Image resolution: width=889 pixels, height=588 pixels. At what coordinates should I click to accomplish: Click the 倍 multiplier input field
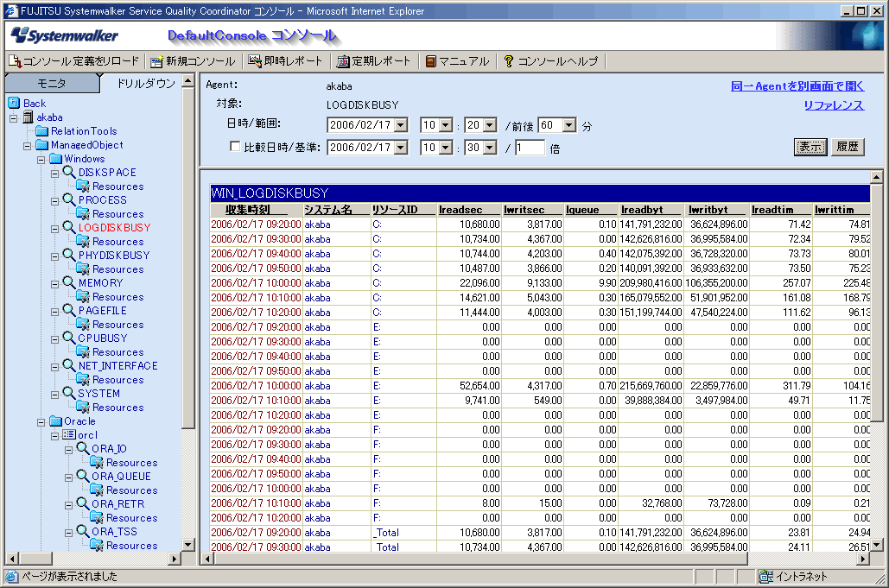tap(530, 148)
